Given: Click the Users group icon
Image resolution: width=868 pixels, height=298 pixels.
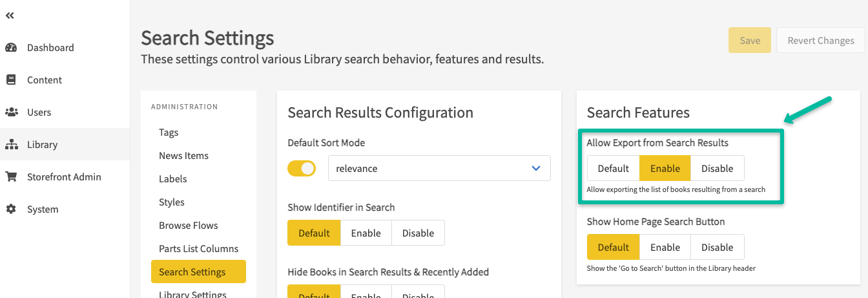Looking at the screenshot, I should coord(11,112).
